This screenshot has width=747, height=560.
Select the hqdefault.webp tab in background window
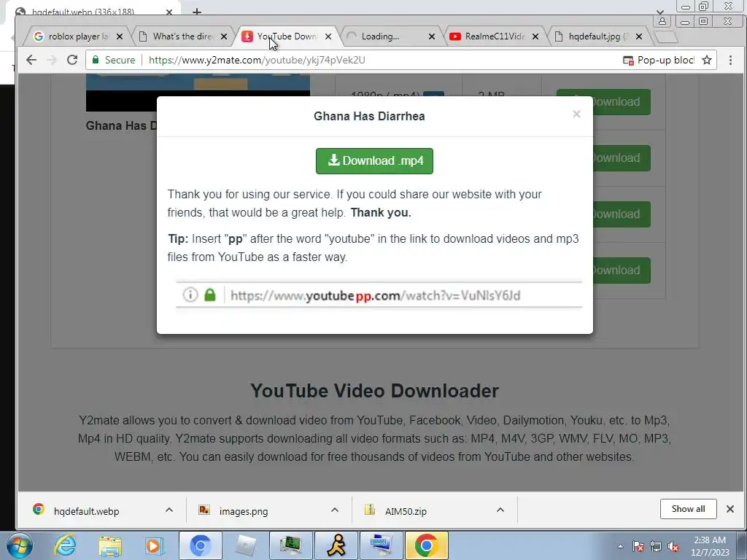click(83, 12)
